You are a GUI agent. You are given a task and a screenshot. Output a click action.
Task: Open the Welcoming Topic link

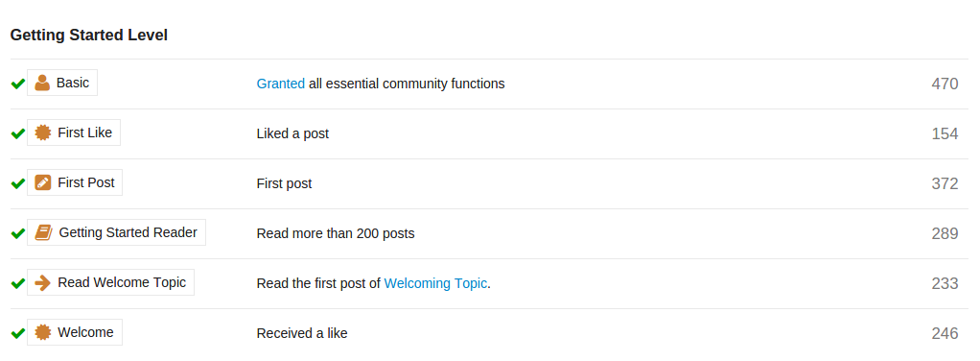pos(435,283)
